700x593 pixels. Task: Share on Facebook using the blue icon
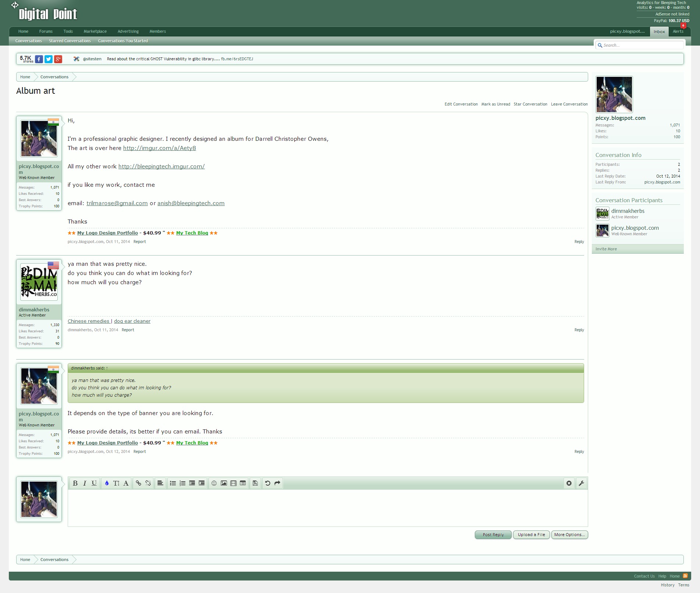pyautogui.click(x=39, y=59)
